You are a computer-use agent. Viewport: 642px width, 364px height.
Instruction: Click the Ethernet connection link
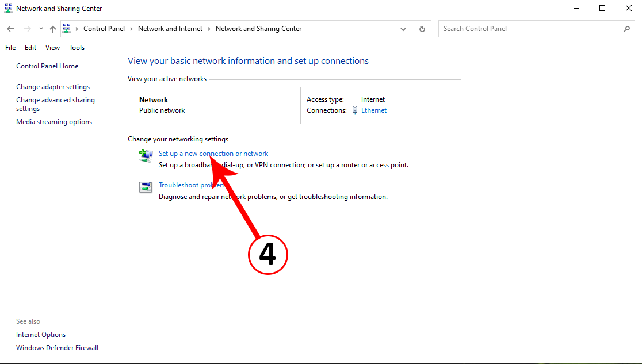pos(374,110)
